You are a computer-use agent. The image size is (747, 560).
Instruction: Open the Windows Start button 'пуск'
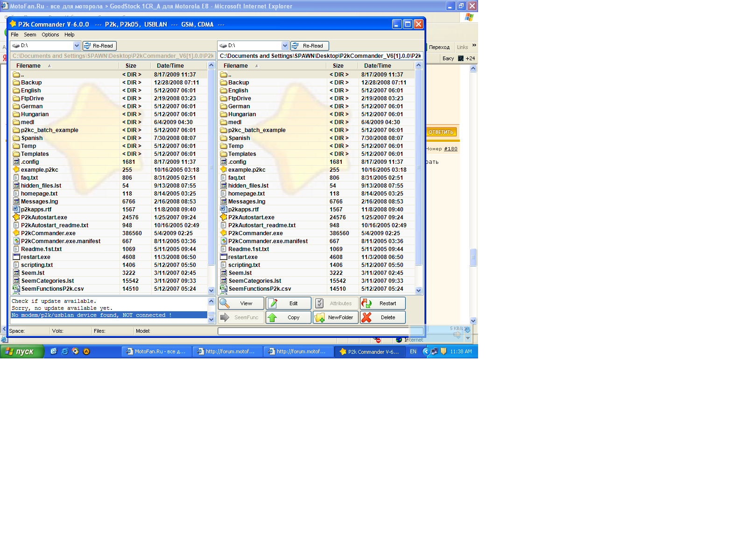point(22,351)
